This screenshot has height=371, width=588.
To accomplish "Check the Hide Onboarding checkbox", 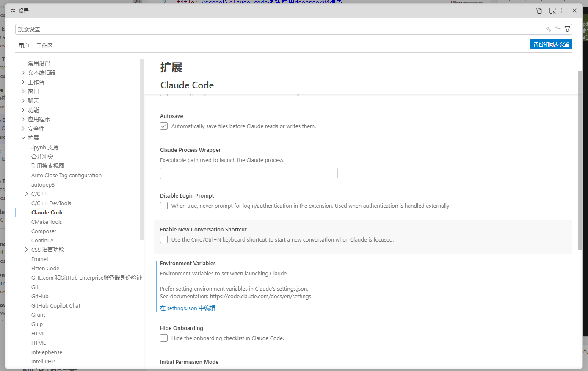I will [164, 338].
